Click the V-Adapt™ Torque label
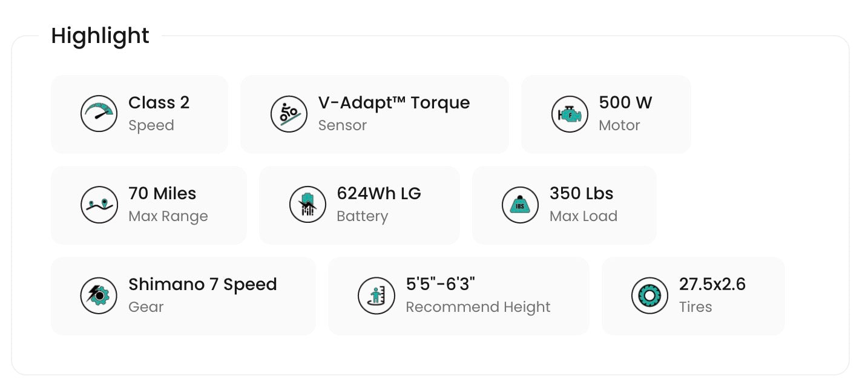The height and width of the screenshot is (390, 868). pos(393,103)
